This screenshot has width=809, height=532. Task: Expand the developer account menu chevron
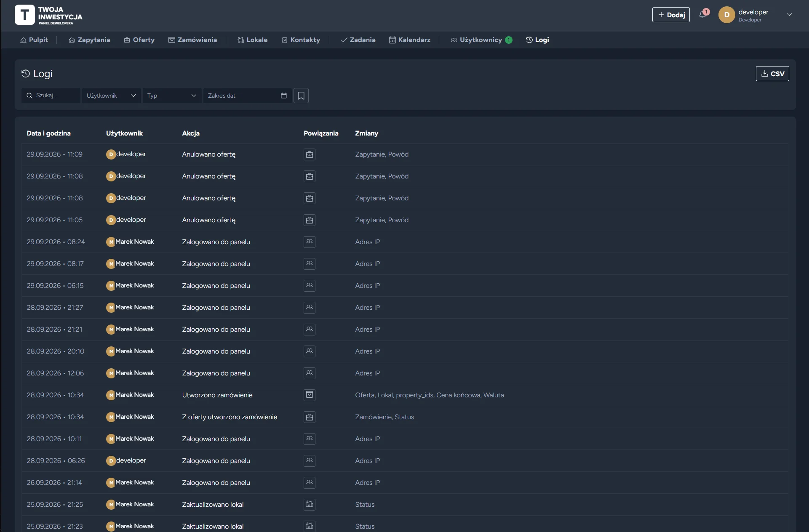coord(789,15)
